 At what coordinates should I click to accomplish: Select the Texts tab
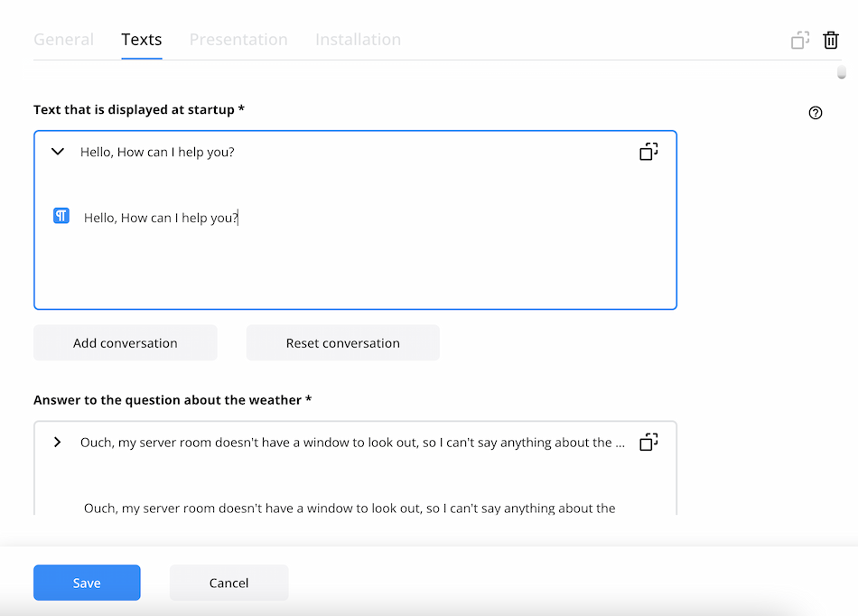[141, 40]
